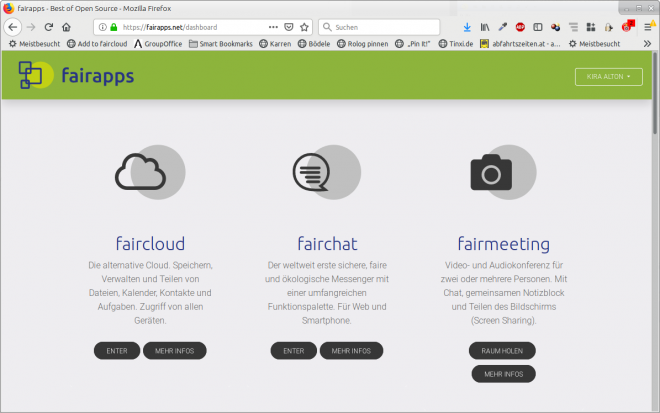The image size is (660, 413).
Task: Enter fairchat with its ENTER button
Action: 294,351
